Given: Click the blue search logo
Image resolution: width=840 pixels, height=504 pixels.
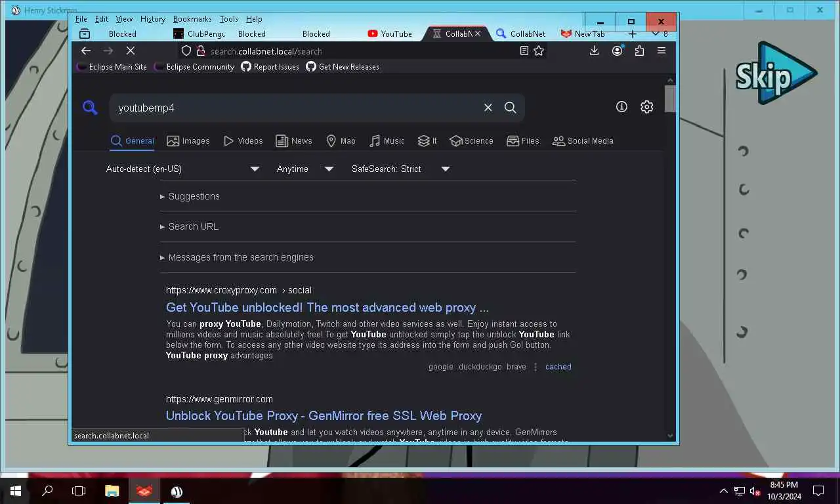Looking at the screenshot, I should pyautogui.click(x=90, y=108).
